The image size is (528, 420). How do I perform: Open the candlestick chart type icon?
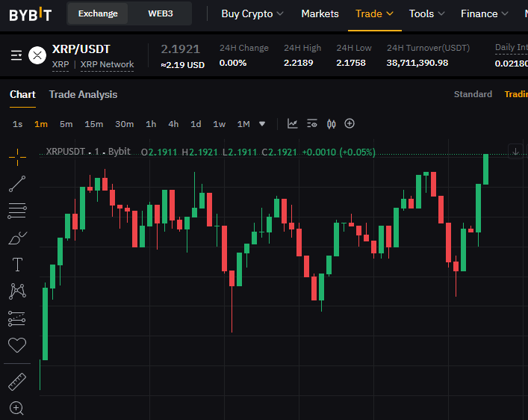(332, 124)
